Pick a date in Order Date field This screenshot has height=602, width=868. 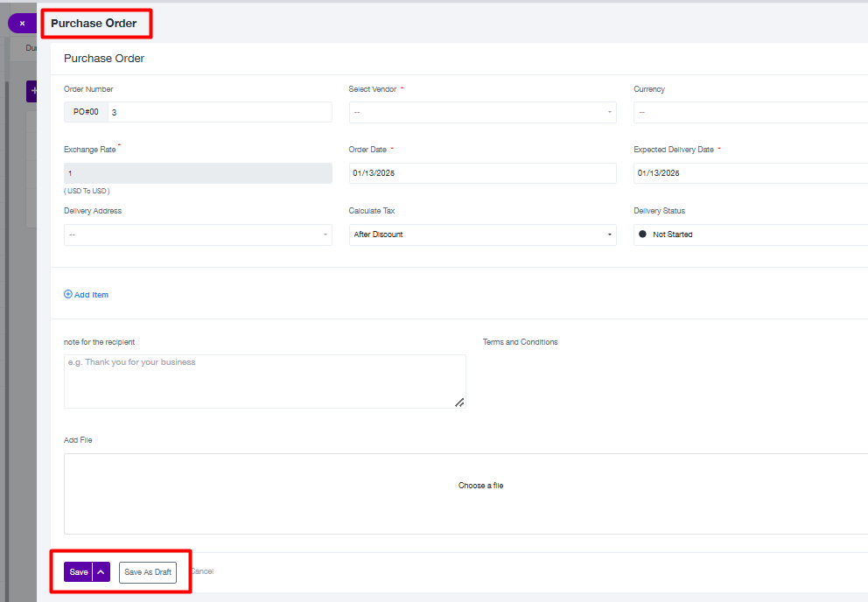(x=483, y=173)
